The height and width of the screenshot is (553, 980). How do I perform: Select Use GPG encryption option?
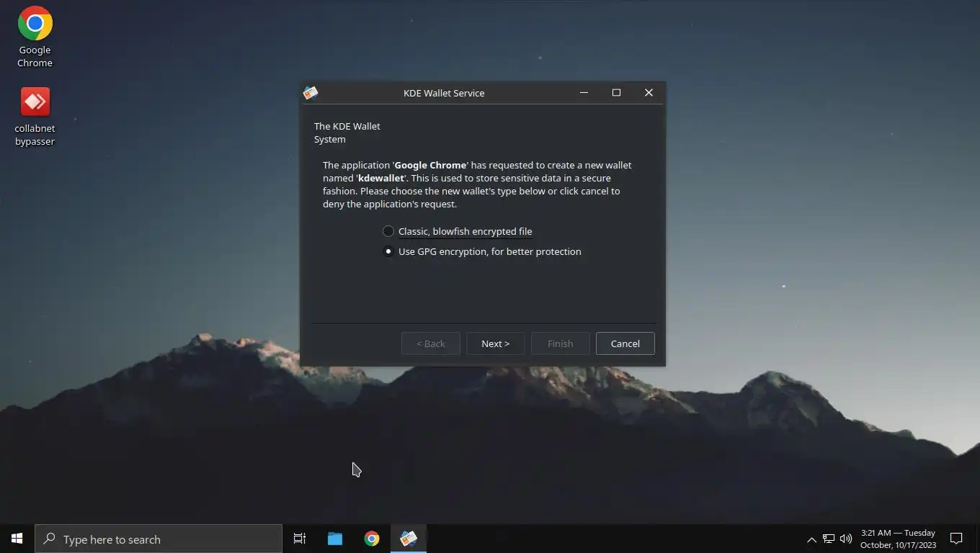pos(481,251)
